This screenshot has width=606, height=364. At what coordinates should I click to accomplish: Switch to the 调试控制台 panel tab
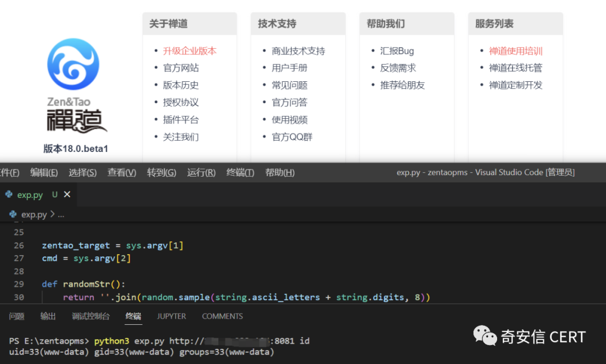91,316
